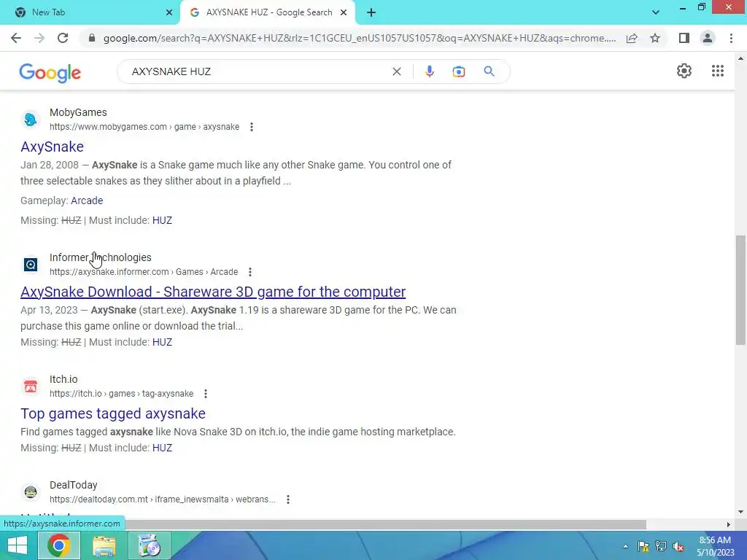Go back to the previous page
This screenshot has height=560, width=747.
(16, 38)
